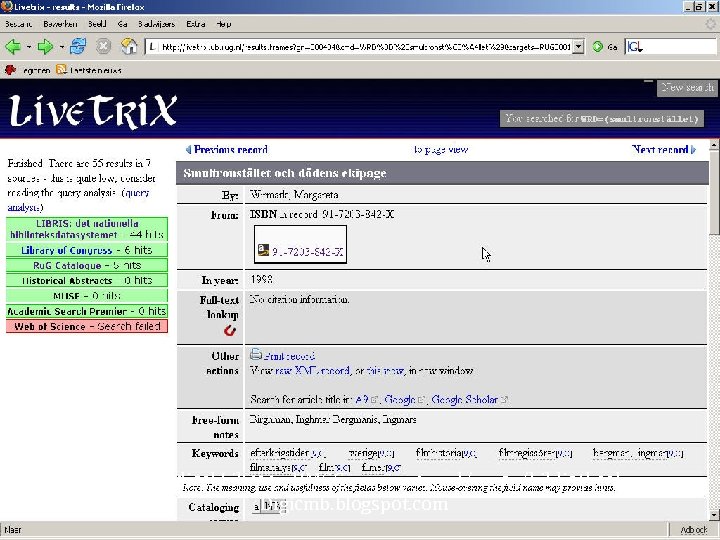Click the 'You searched for' query box
720x540 pixels.
click(x=602, y=118)
